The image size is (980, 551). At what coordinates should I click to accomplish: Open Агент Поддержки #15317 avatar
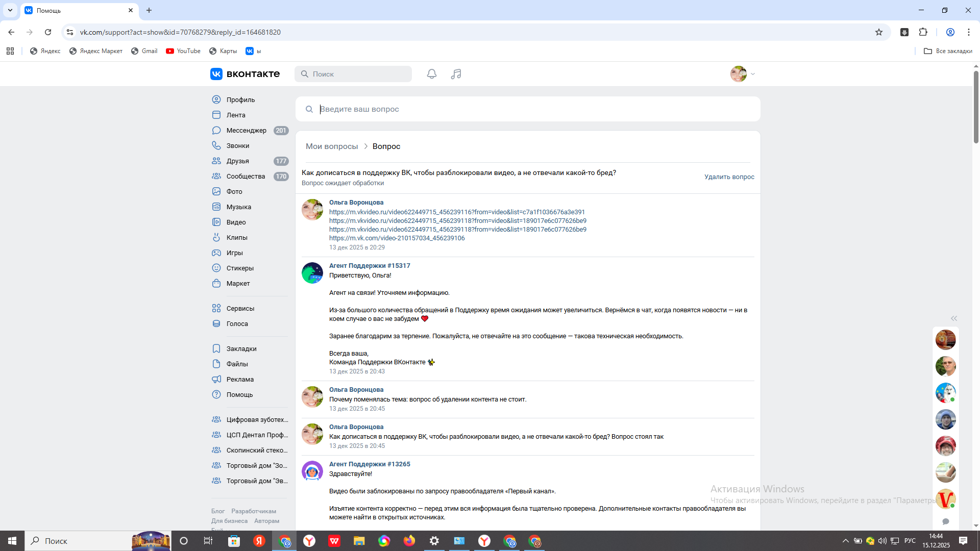(x=312, y=273)
